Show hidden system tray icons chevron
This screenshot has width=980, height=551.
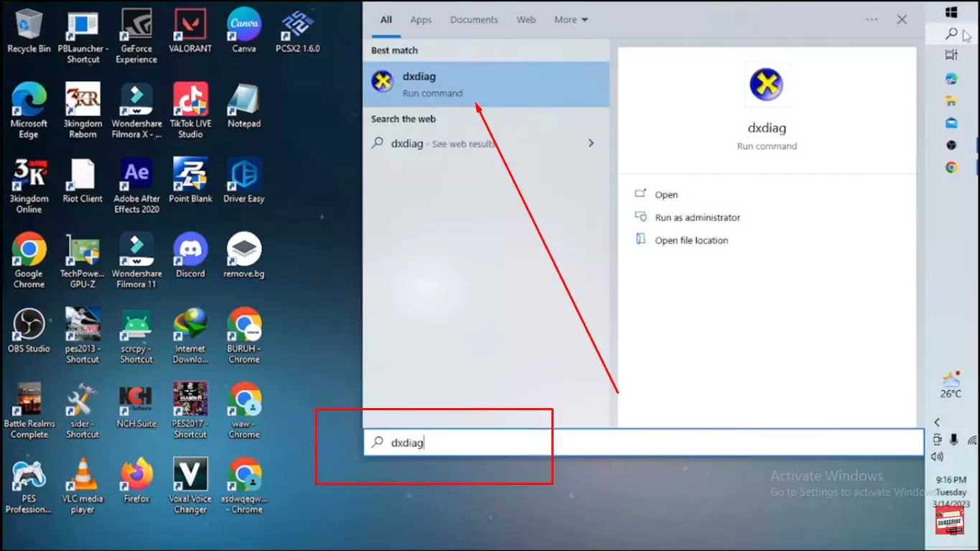(x=937, y=422)
